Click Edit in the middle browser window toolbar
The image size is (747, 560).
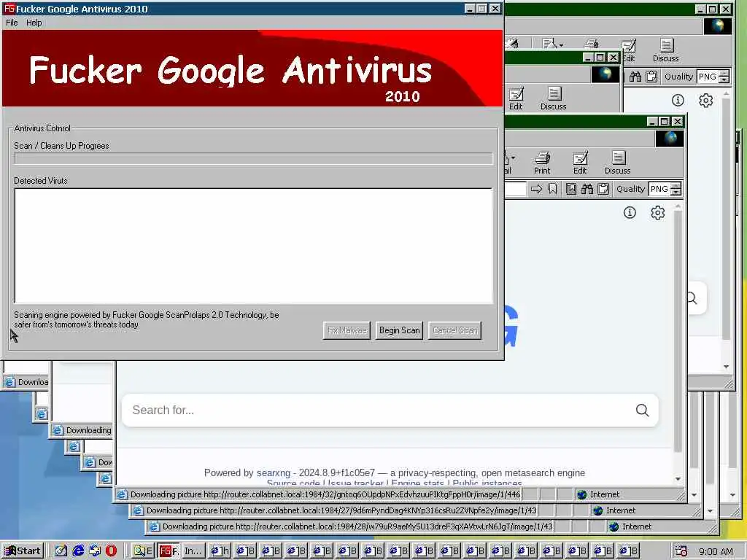(516, 99)
